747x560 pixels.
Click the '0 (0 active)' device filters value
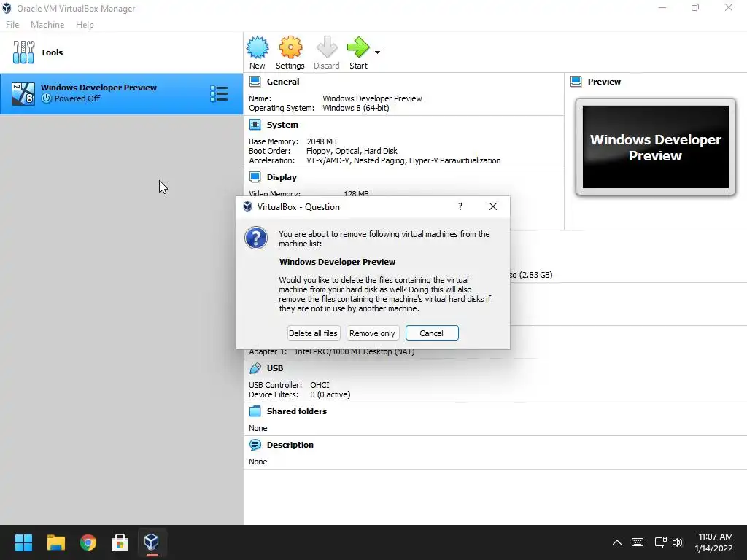tap(330, 394)
